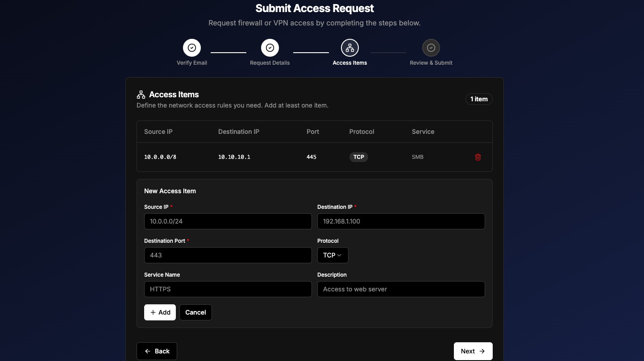Screen dimensions: 644x361
Task: Click the Access Items network step icon
Action: coord(350,48)
